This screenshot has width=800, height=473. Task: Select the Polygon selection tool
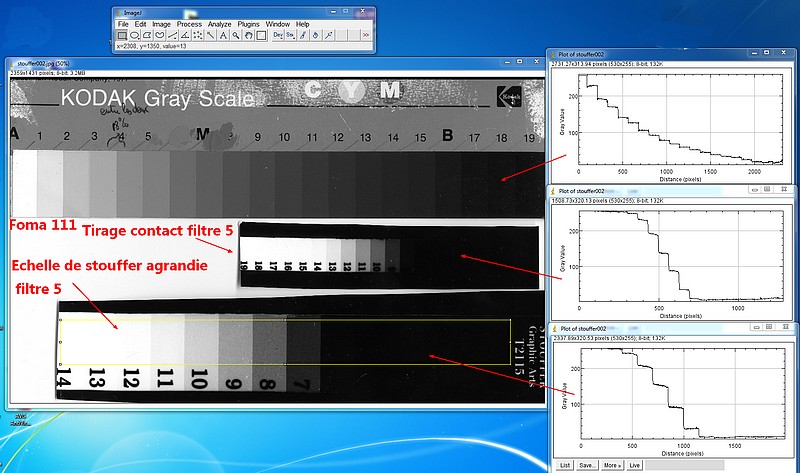[147, 35]
